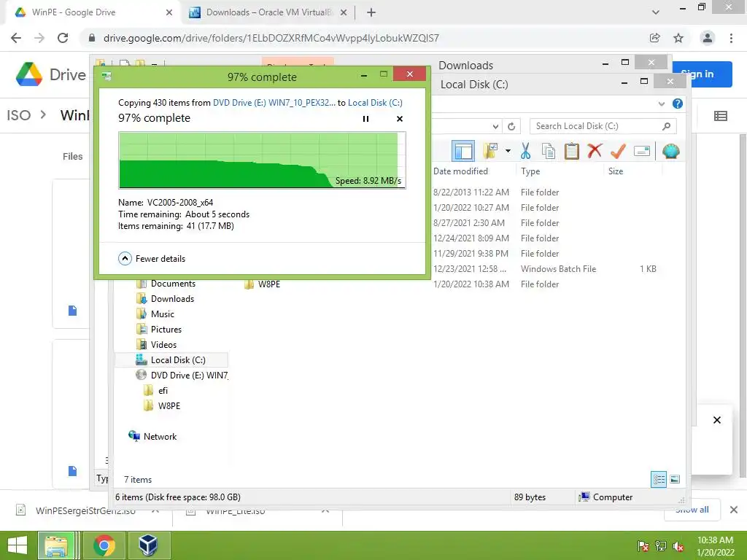
Task: Click the copy icon in Explorer toolbar
Action: pos(549,152)
